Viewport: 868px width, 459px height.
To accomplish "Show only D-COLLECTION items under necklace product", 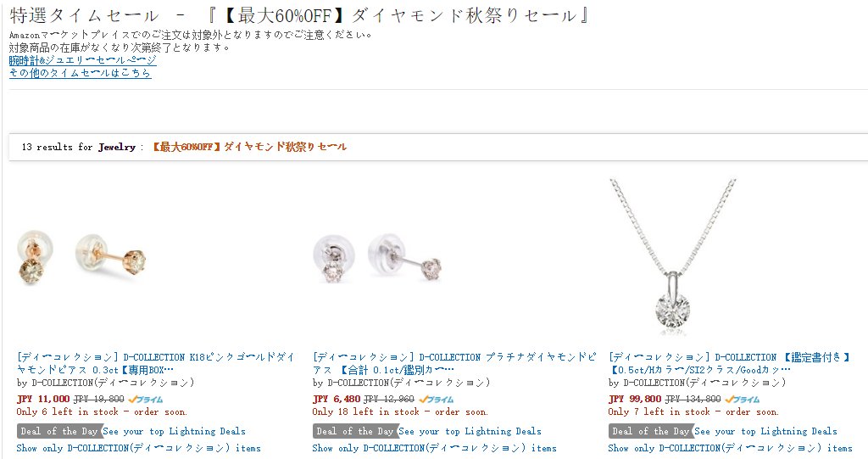I will [730, 448].
